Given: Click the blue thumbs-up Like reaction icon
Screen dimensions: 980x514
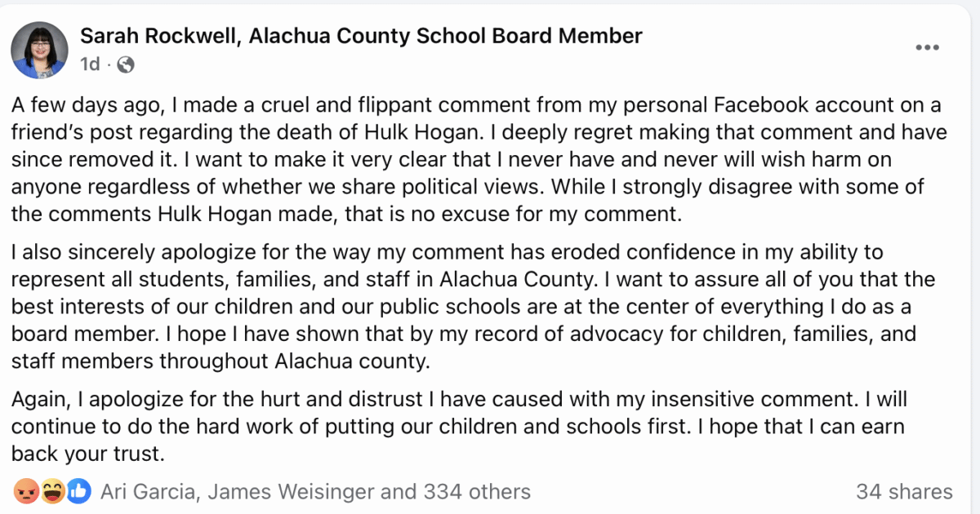Looking at the screenshot, I should (x=78, y=491).
